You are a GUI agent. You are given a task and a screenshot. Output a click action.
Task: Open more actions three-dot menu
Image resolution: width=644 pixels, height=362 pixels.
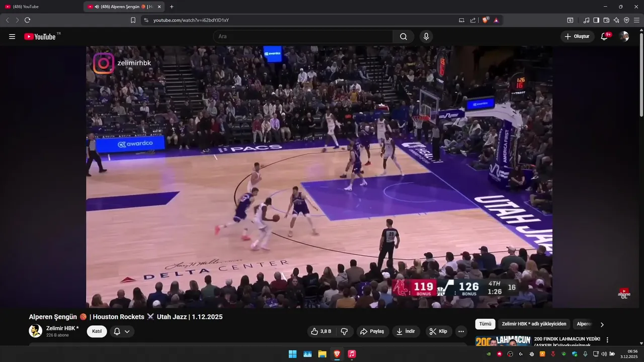461,331
